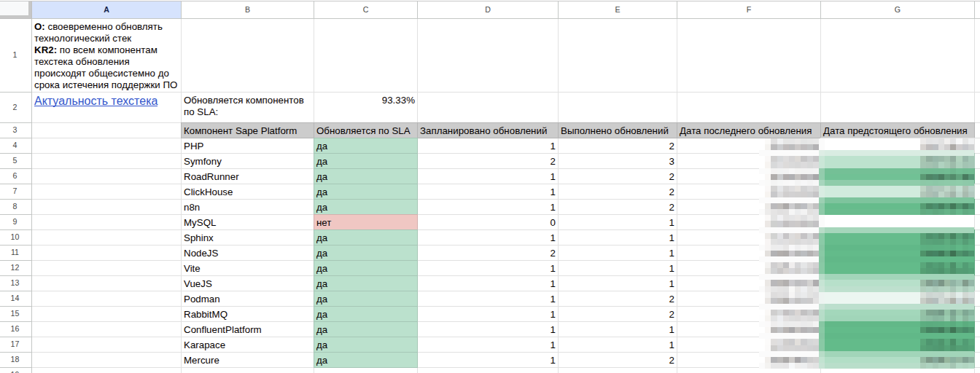Click completed updates value for PHP

(618, 146)
